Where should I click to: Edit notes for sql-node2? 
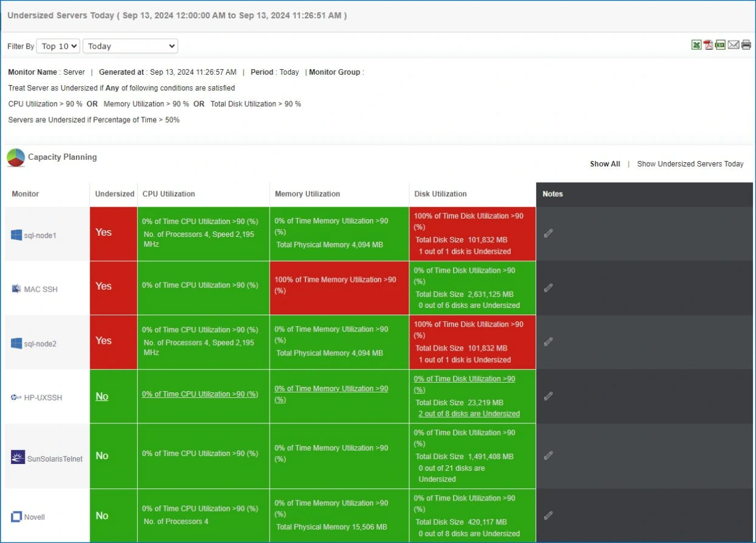[x=548, y=341]
